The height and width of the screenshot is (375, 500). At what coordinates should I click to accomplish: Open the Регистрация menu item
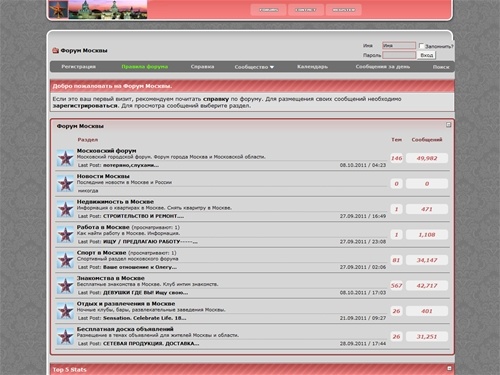79,67
